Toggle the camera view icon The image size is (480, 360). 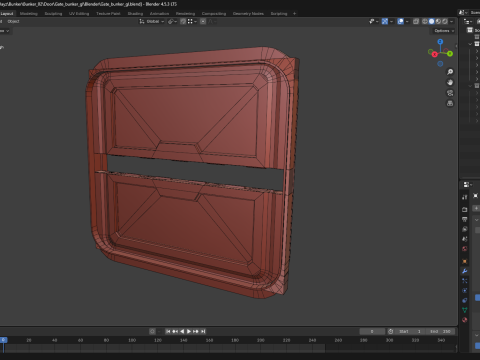[450, 93]
